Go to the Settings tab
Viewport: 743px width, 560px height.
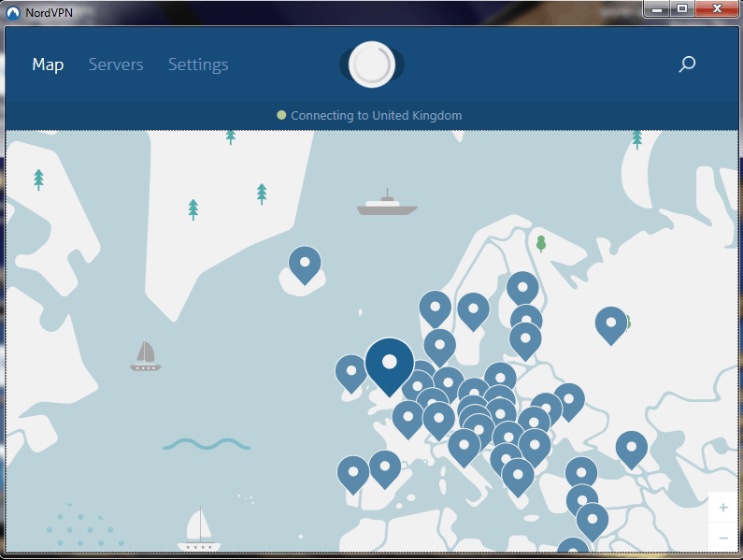(198, 65)
